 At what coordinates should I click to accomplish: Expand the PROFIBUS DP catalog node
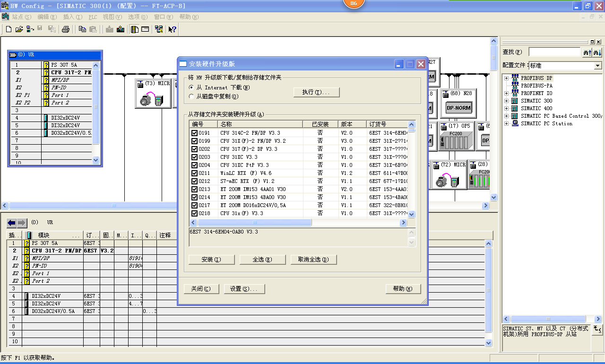(507, 78)
